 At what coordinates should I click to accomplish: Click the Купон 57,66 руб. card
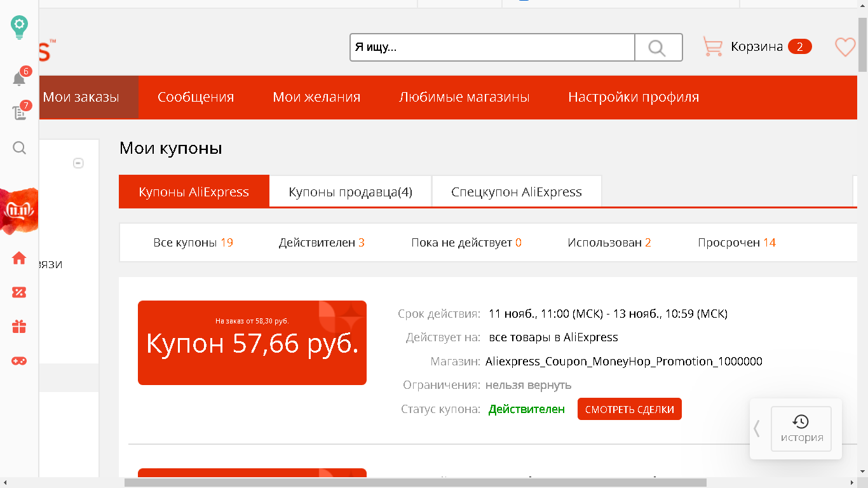(252, 343)
